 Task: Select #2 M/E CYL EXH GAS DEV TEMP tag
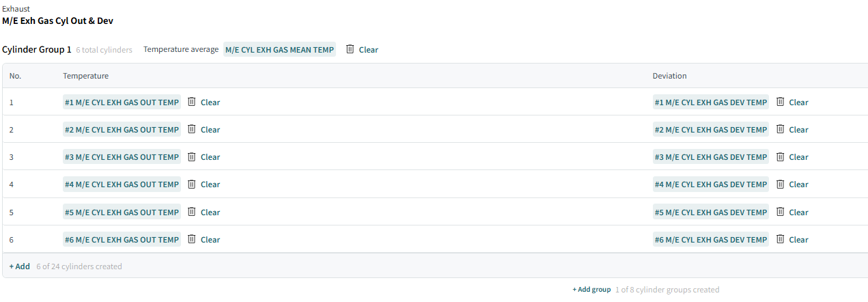711,130
